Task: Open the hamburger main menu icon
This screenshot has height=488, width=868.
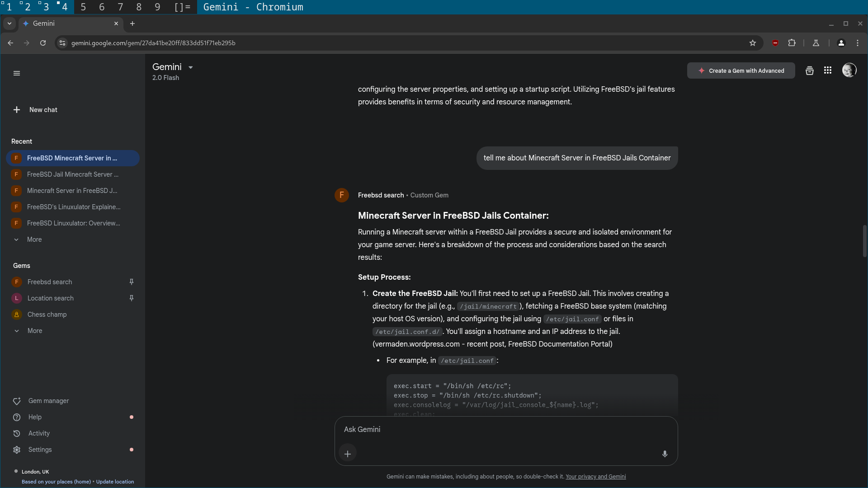Action: [x=17, y=73]
